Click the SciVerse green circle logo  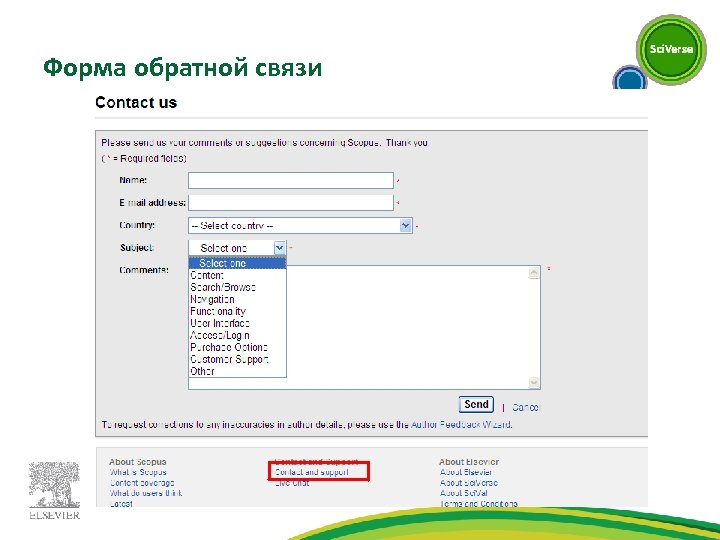pos(671,49)
